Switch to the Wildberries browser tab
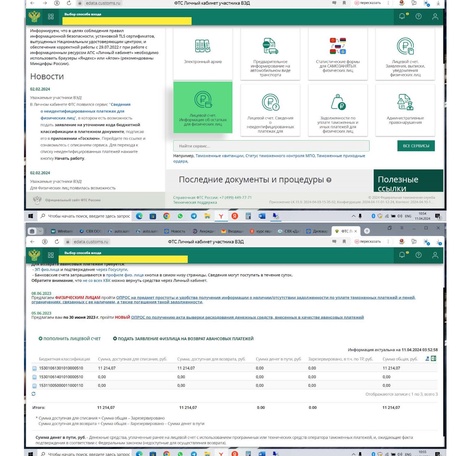456x456 pixels. [62, 231]
